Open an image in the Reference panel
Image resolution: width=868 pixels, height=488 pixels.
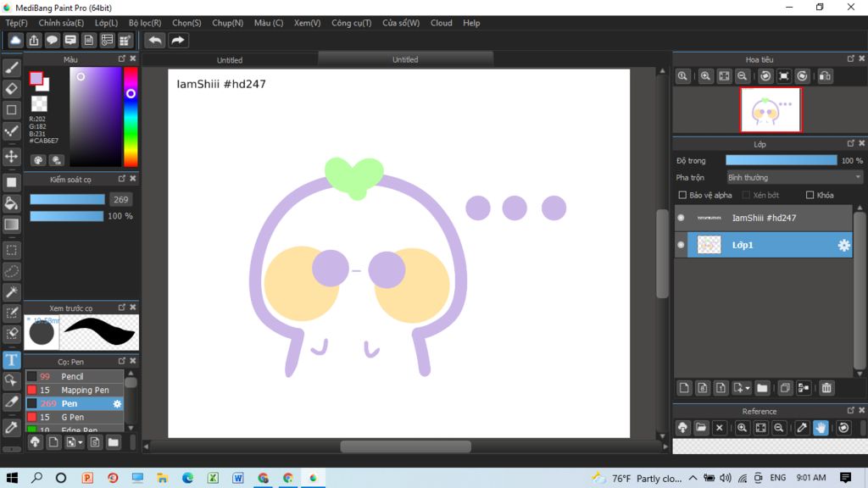click(701, 428)
